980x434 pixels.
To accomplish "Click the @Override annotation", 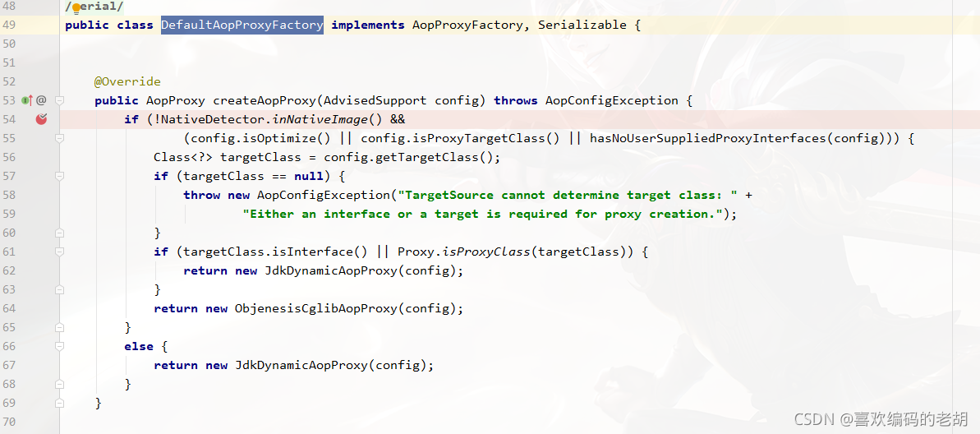I will point(127,81).
